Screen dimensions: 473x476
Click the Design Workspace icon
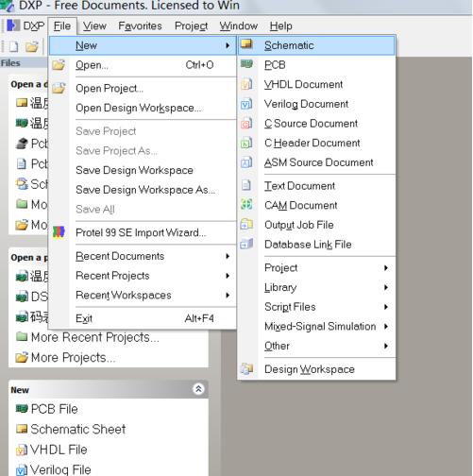(x=246, y=368)
